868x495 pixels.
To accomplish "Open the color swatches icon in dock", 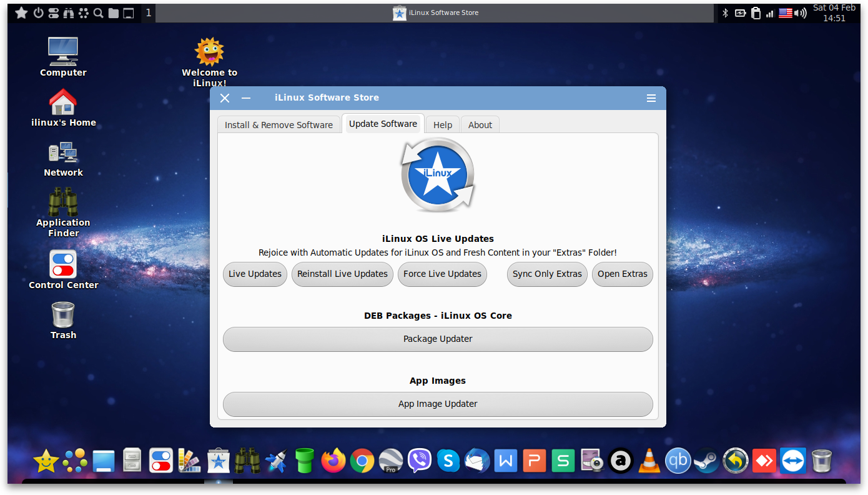I will [190, 461].
